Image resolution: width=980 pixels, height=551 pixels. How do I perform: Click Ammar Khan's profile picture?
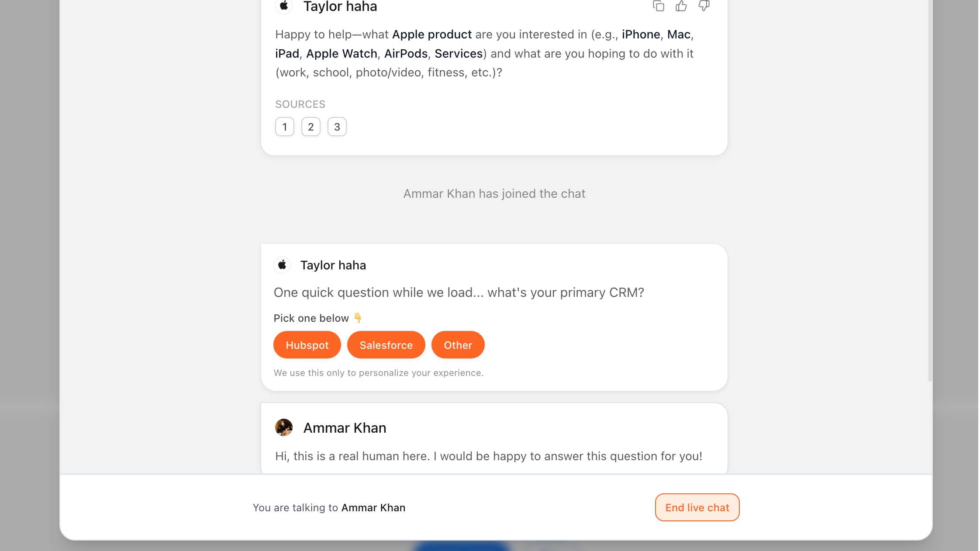(x=284, y=427)
